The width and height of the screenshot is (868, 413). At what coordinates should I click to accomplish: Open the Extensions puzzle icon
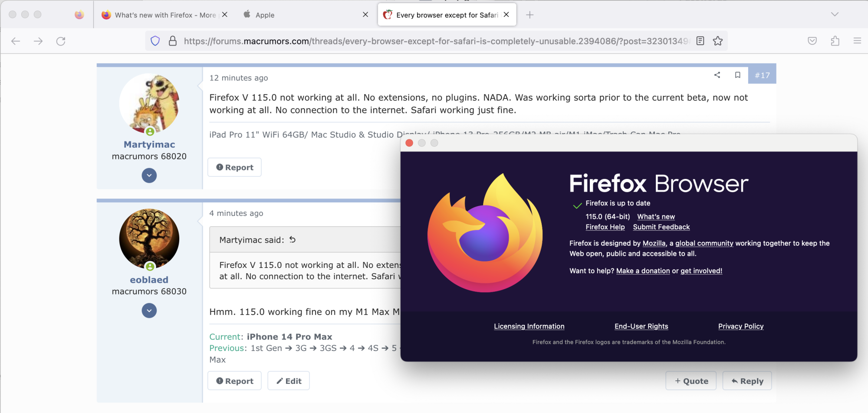pyautogui.click(x=835, y=41)
